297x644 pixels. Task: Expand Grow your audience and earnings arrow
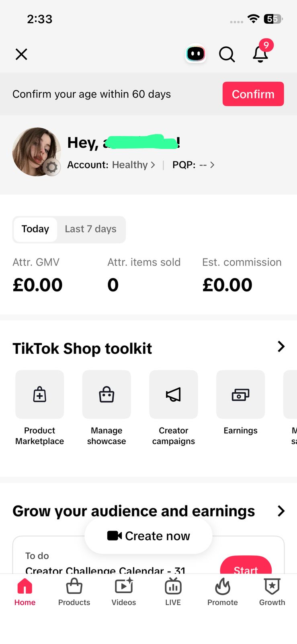pyautogui.click(x=281, y=511)
